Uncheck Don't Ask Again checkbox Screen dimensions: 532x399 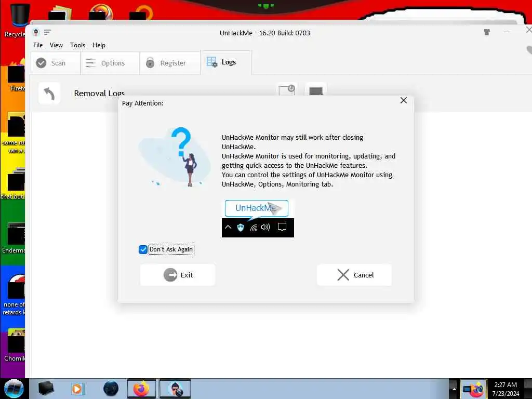click(x=143, y=249)
